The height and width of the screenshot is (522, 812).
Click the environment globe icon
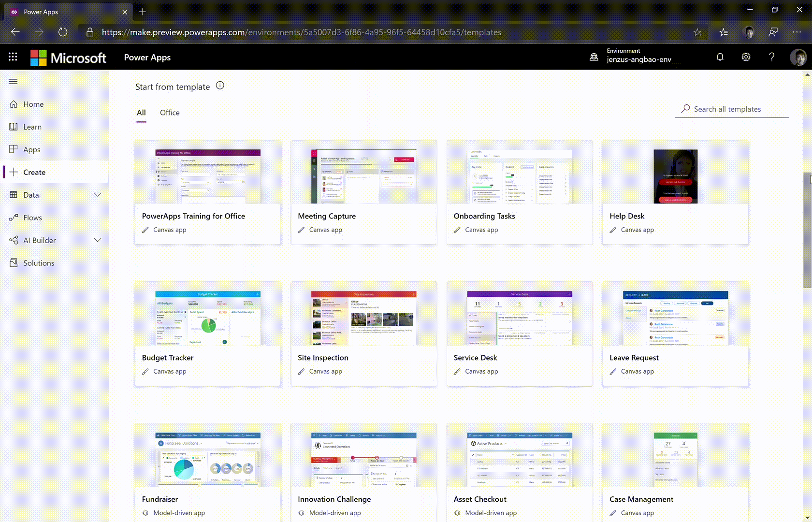(594, 57)
